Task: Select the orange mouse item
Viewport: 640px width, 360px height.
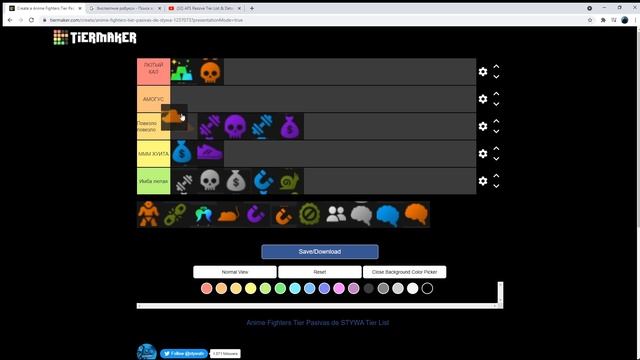Action: point(229,214)
